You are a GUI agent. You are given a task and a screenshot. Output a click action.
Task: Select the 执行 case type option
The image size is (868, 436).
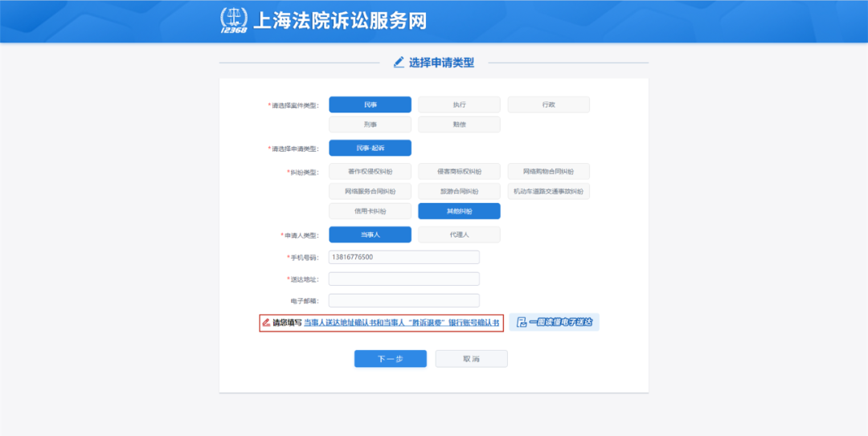[459, 104]
